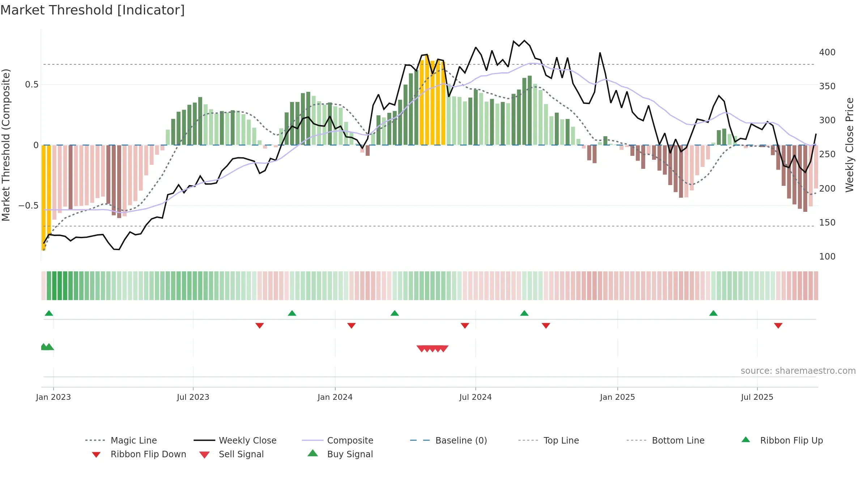Viewport: 868px width, 488px height.
Task: Click the green flip up marker before Jan 2024
Action: [x=292, y=313]
